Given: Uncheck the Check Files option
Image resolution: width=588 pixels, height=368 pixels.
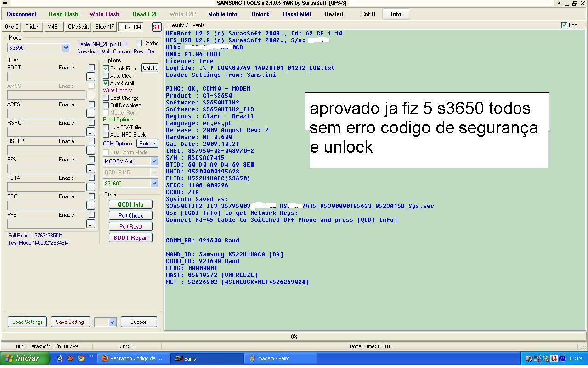Looking at the screenshot, I should coord(106,68).
